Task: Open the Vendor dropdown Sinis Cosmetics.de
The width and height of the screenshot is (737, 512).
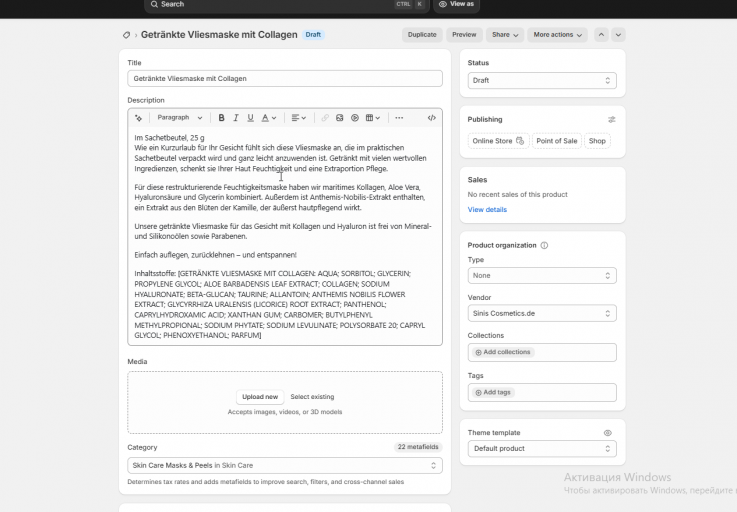Action: click(x=542, y=314)
